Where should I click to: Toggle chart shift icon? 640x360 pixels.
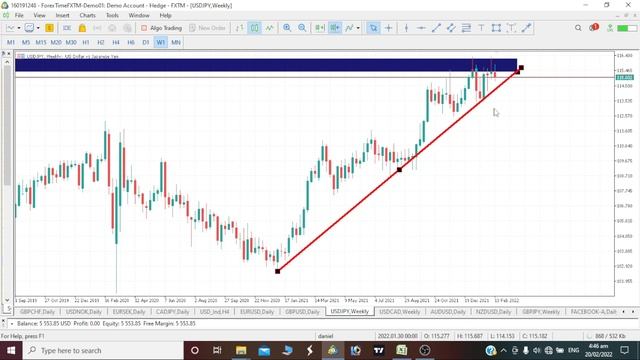335,28
